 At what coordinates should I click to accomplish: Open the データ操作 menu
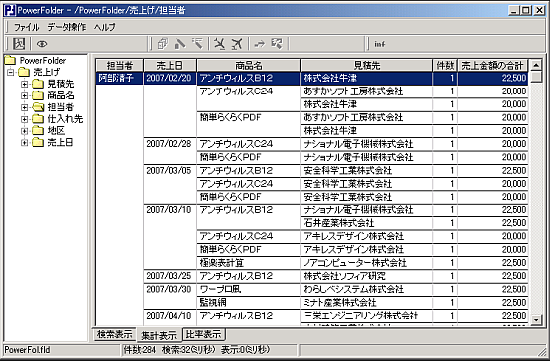(67, 27)
